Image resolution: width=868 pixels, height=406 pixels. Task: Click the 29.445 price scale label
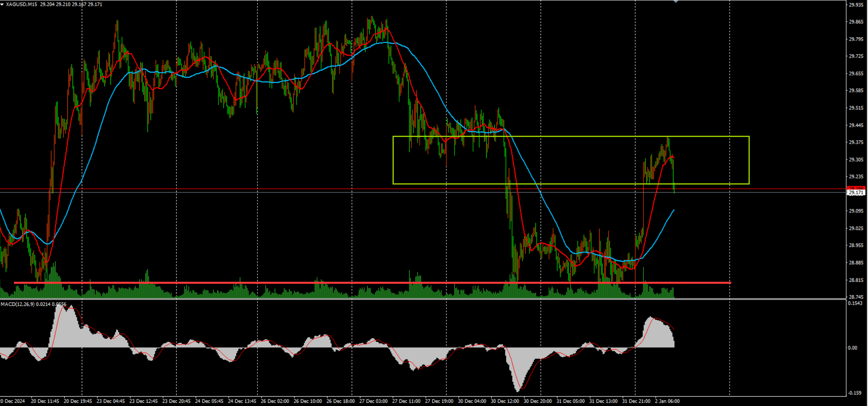[x=856, y=125]
